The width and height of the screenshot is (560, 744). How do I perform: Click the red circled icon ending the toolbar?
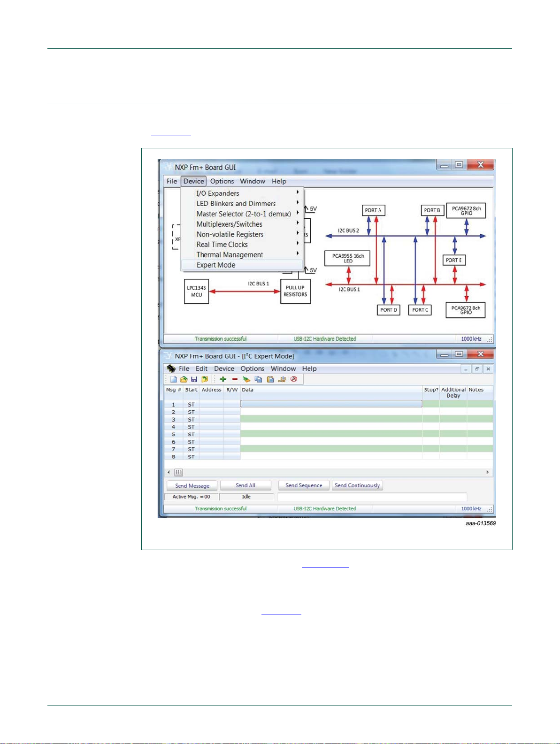[294, 379]
